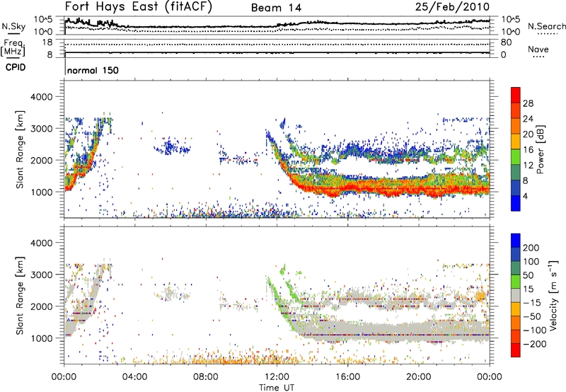566x392 pixels.
Task: Click the '28' Power colorbar tick
Action: pyautogui.click(x=528, y=103)
